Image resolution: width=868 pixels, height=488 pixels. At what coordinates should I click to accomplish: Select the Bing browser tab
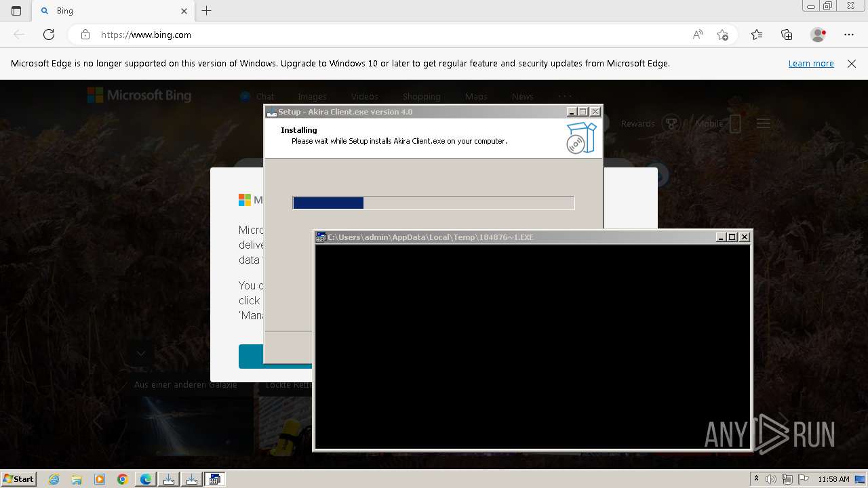[x=114, y=11]
